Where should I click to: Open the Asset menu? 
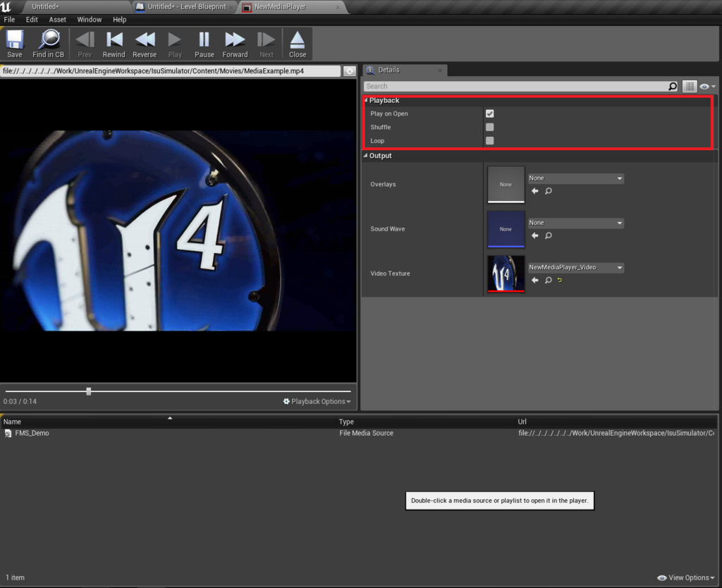point(57,20)
